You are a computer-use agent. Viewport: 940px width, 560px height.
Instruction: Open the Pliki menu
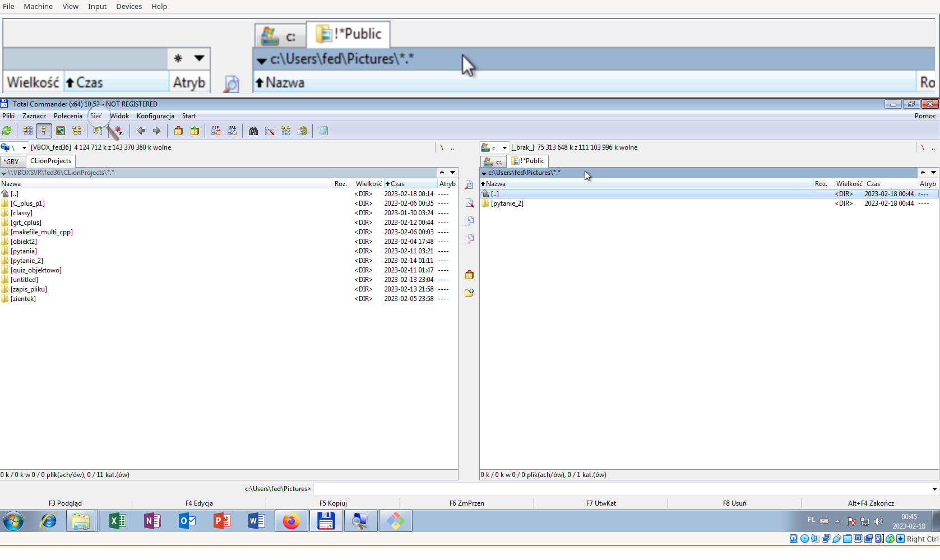pos(8,116)
